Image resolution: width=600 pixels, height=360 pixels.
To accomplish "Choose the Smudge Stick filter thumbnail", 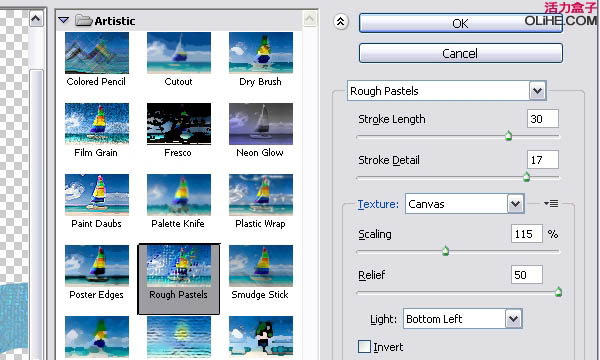I will click(261, 266).
